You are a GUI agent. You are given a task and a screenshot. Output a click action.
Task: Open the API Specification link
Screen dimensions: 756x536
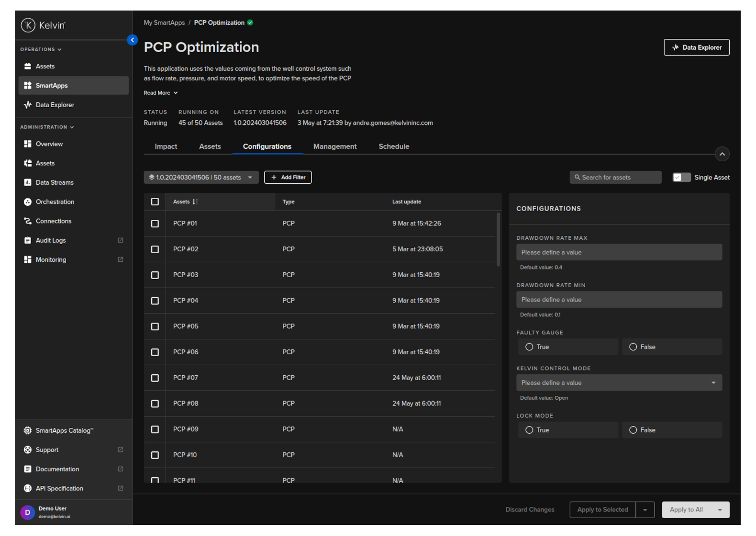coord(59,489)
